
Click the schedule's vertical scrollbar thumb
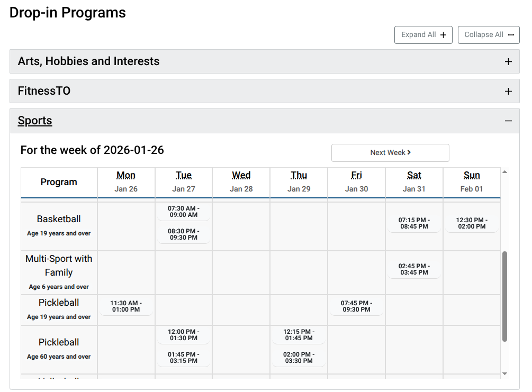pyautogui.click(x=504, y=296)
